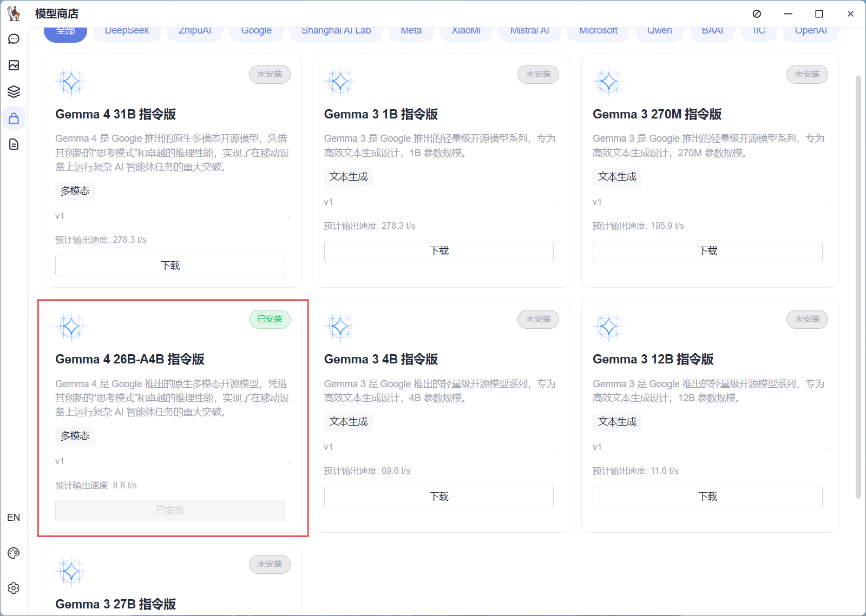Click the 预计输出速度: 195.9 t/s text
Viewport: 866px width, 616px height.
[x=638, y=226]
